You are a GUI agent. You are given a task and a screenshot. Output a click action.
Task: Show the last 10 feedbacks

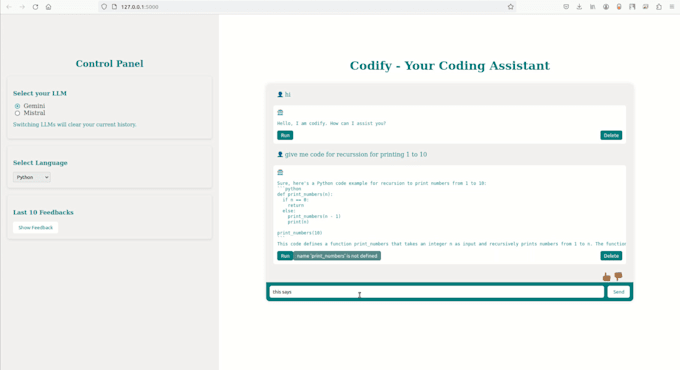[36, 227]
